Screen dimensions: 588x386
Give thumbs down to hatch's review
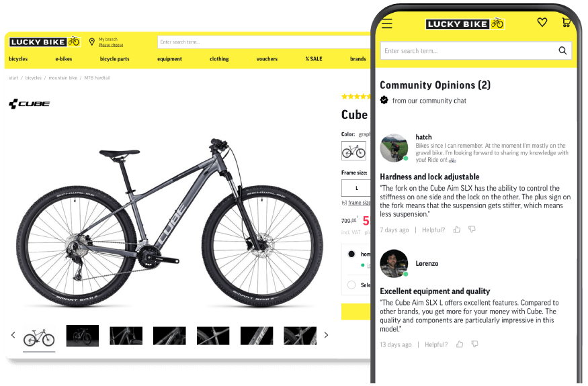pyautogui.click(x=472, y=230)
